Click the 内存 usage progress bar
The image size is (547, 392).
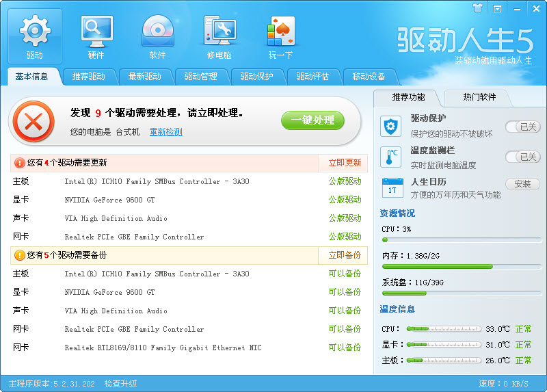pos(462,266)
